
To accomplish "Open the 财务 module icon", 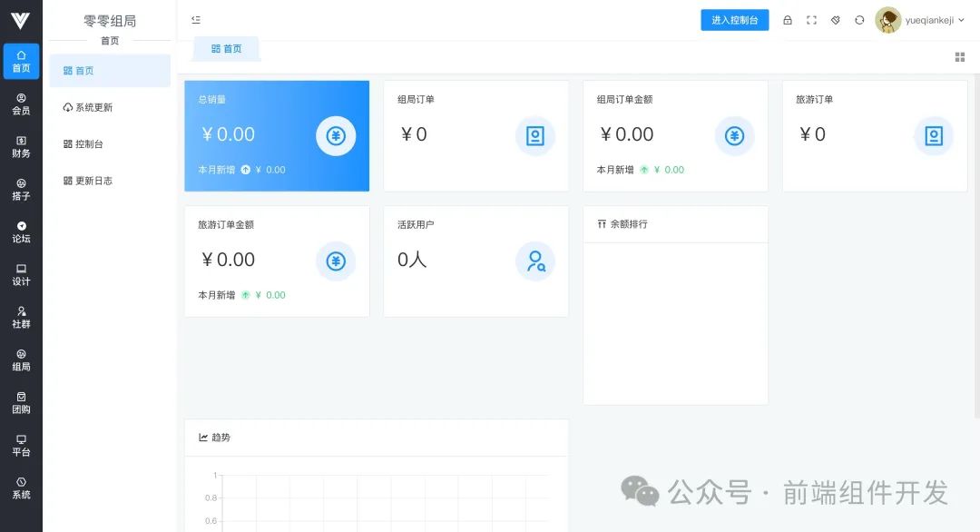I will pos(21,145).
